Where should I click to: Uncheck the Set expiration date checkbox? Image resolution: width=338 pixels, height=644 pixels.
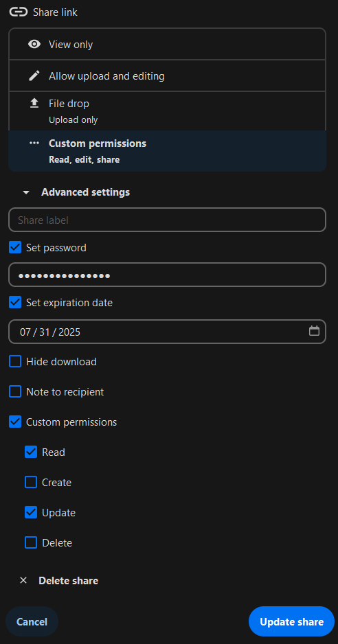tap(15, 303)
